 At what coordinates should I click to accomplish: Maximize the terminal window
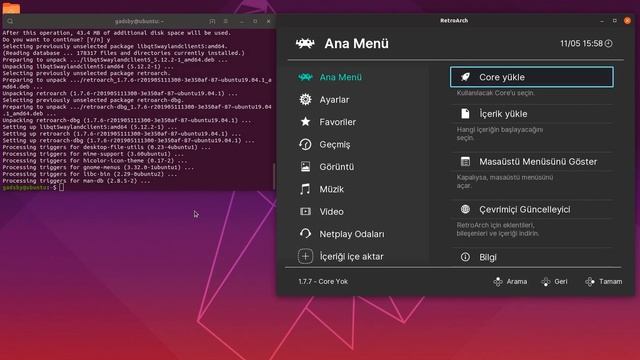click(255, 21)
